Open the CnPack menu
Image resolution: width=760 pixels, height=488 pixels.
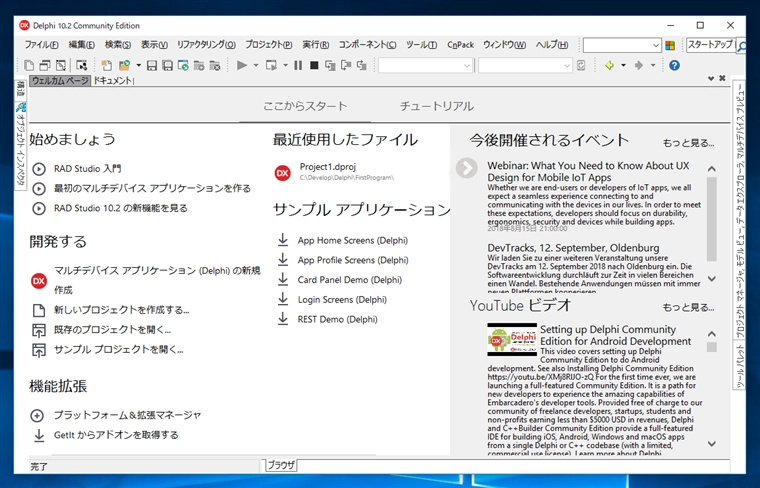[460, 45]
